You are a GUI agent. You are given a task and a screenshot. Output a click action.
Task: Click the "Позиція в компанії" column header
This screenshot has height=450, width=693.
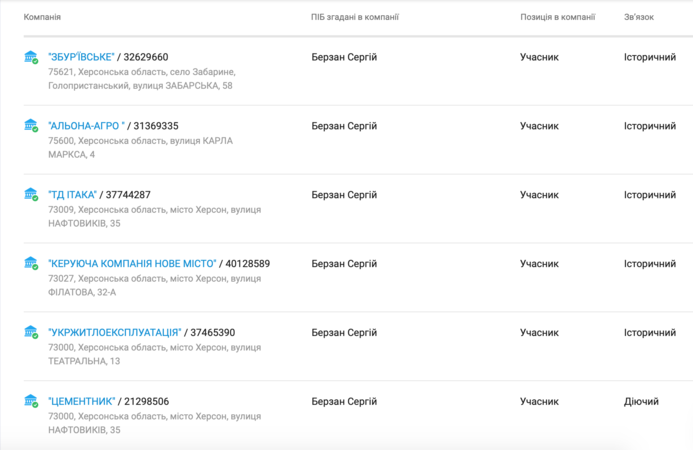pyautogui.click(x=558, y=17)
